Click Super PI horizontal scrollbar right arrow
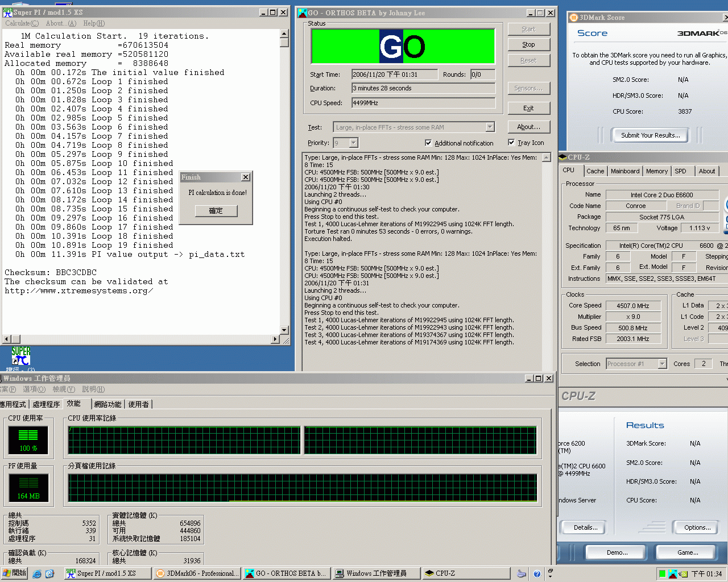 click(x=275, y=339)
